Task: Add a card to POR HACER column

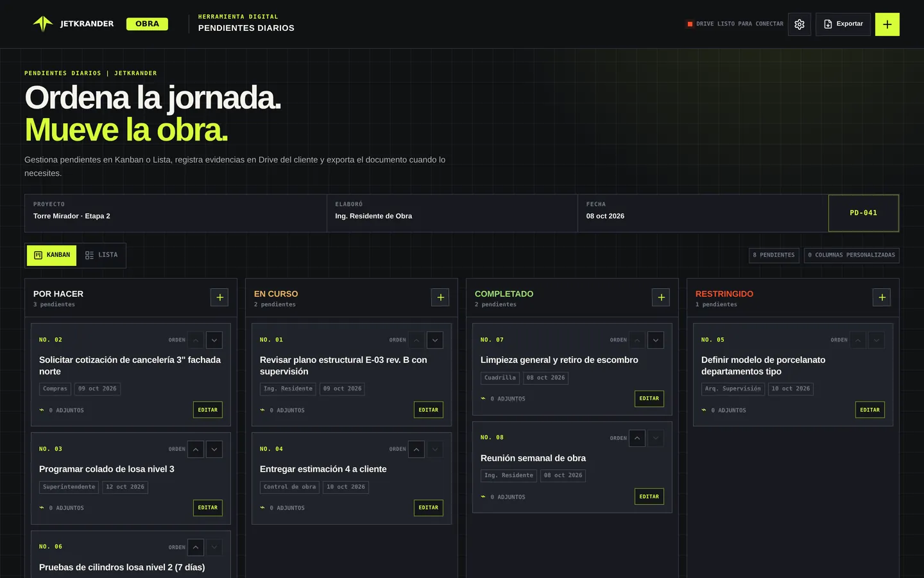Action: pyautogui.click(x=219, y=297)
